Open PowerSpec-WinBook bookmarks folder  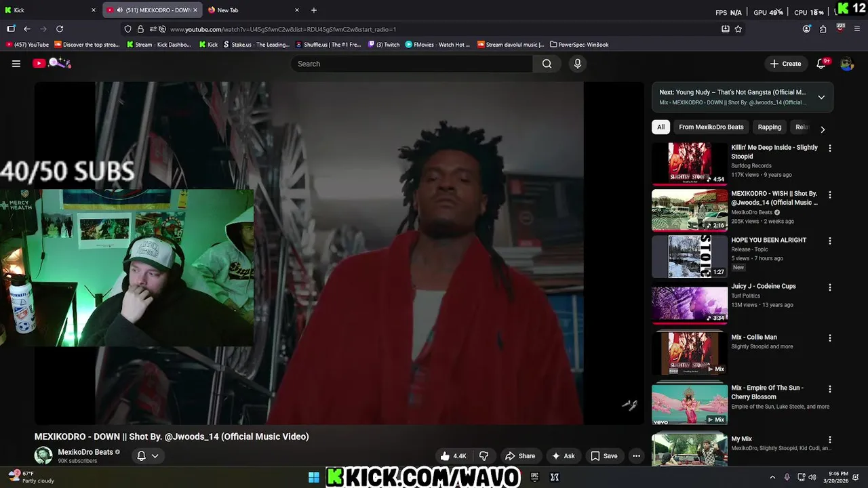(x=579, y=45)
